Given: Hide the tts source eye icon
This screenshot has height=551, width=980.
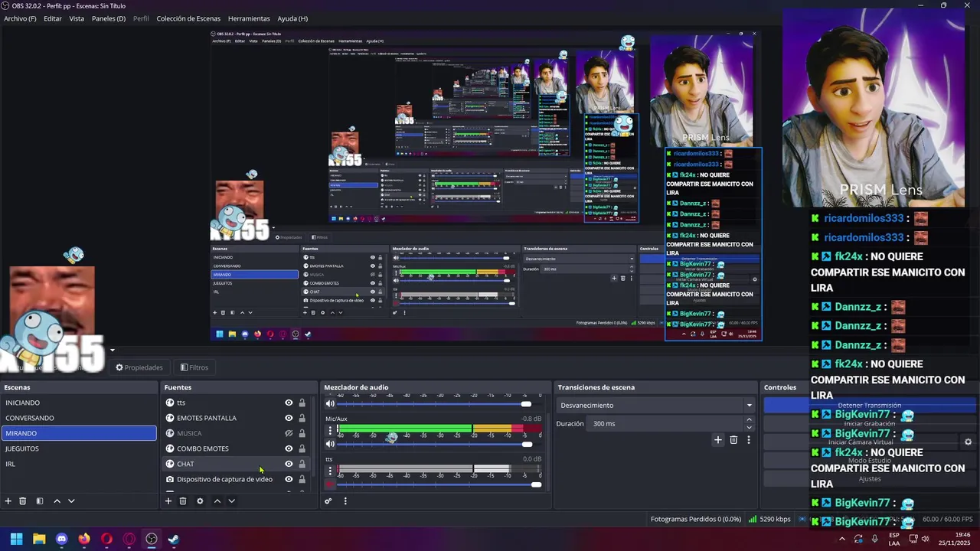Looking at the screenshot, I should [289, 403].
